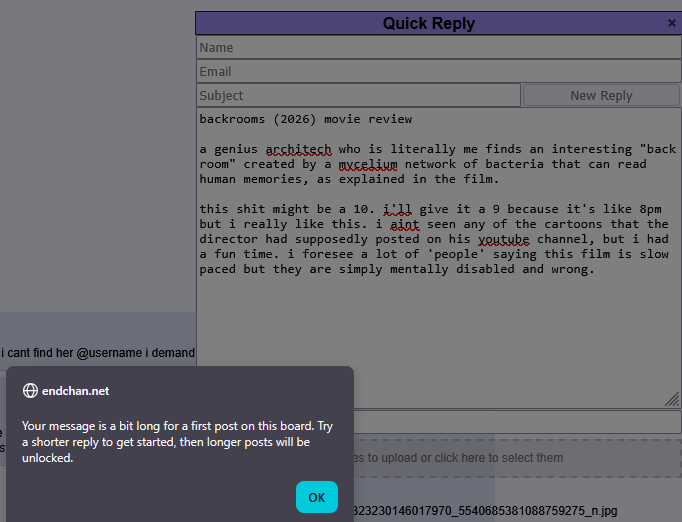Click the 'endchan.net' alert heading text
This screenshot has height=522, width=682.
(75, 391)
